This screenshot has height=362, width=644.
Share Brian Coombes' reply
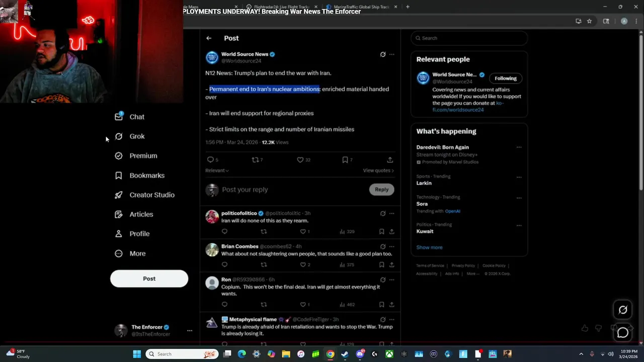391,265
